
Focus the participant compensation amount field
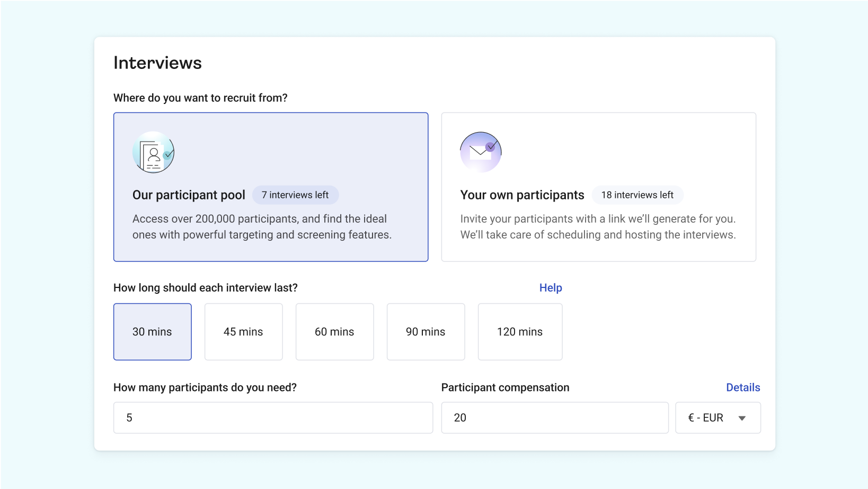pos(555,418)
